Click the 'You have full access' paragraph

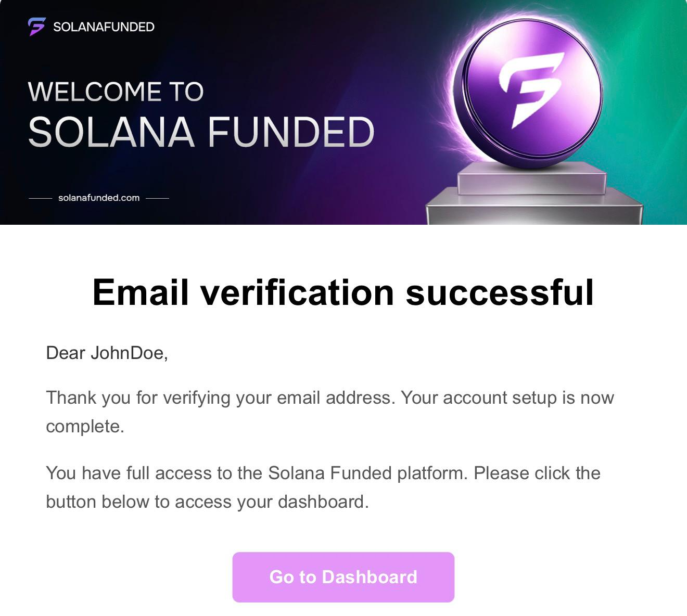(x=323, y=473)
